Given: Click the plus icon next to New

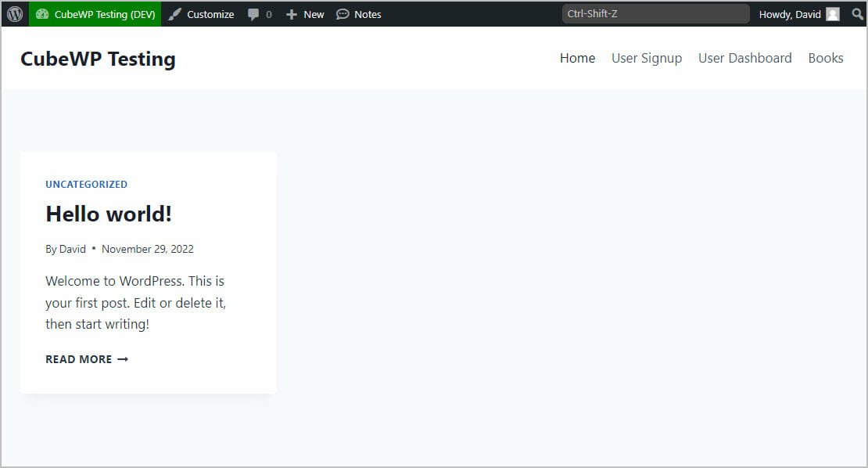Looking at the screenshot, I should coord(290,13).
